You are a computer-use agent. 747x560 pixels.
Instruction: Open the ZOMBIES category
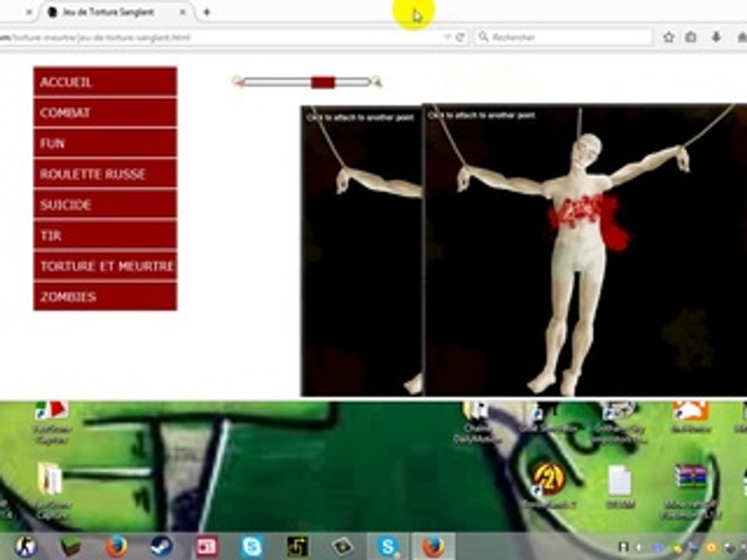click(x=105, y=296)
